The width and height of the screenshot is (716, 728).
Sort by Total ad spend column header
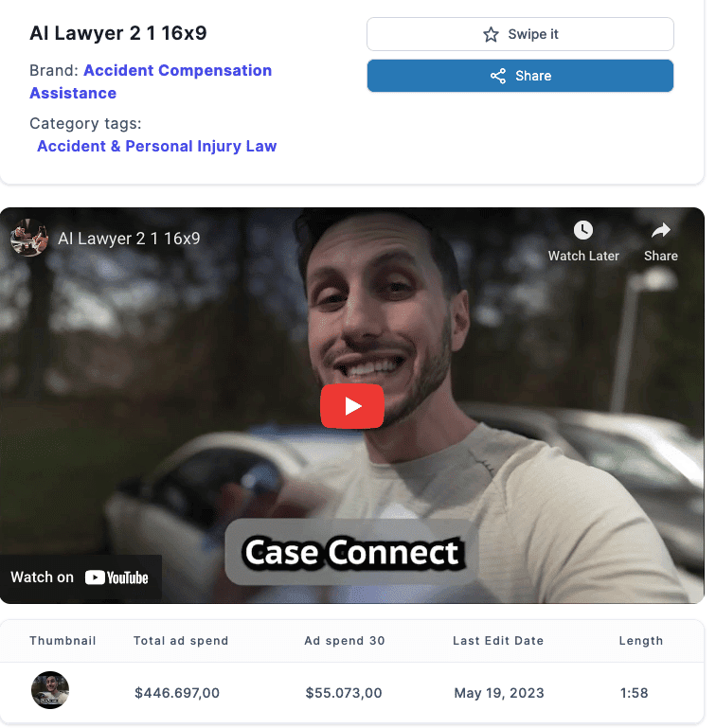[181, 641]
